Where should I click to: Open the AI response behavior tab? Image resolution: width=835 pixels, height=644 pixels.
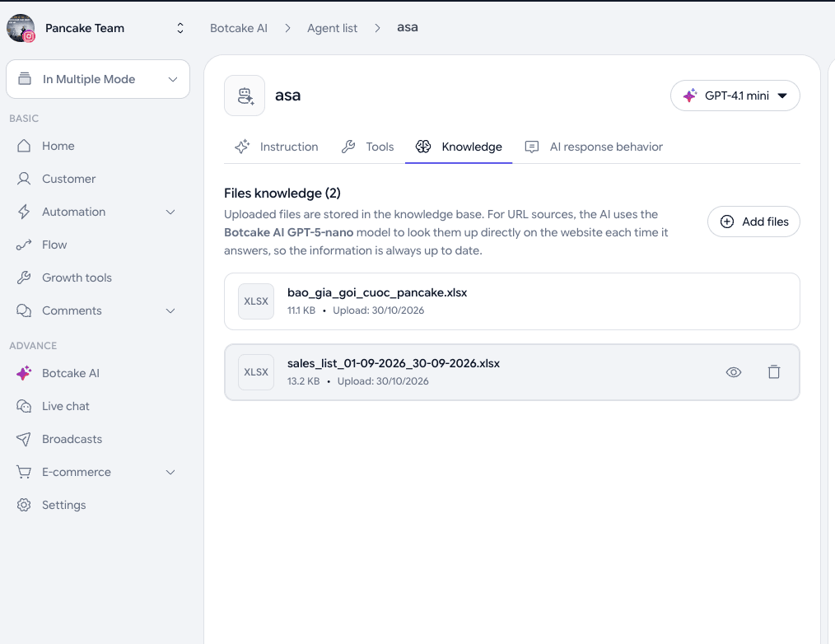(x=594, y=147)
